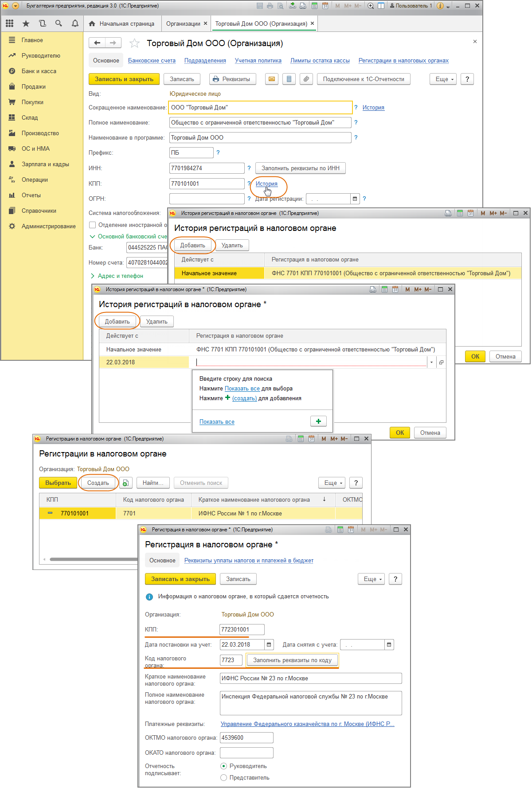
Task: Open Показать все link at dropdown bottom
Action: tap(217, 422)
